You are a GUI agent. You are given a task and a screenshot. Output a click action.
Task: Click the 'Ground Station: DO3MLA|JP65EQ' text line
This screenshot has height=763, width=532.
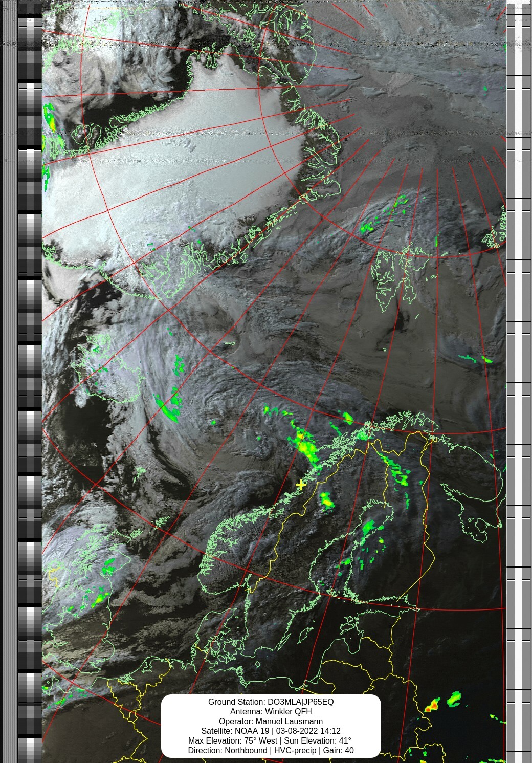click(271, 702)
